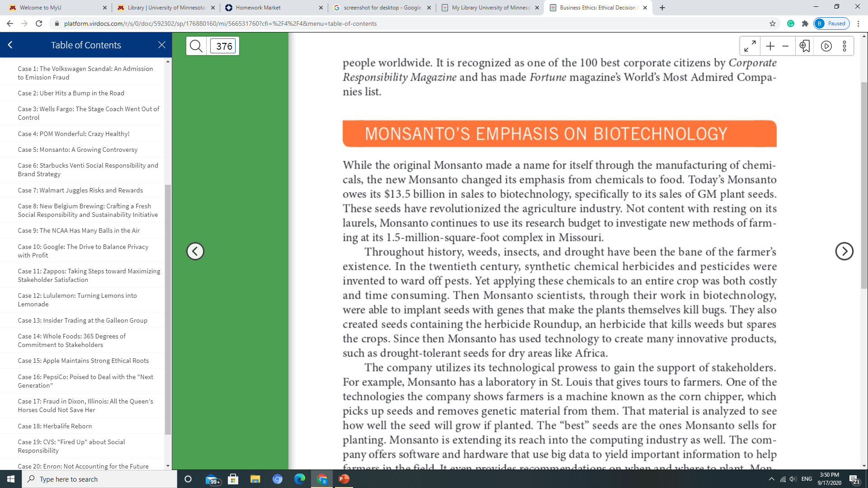Viewport: 868px width, 488px height.
Task: Open Case 11: Zappos chapter
Action: point(89,275)
